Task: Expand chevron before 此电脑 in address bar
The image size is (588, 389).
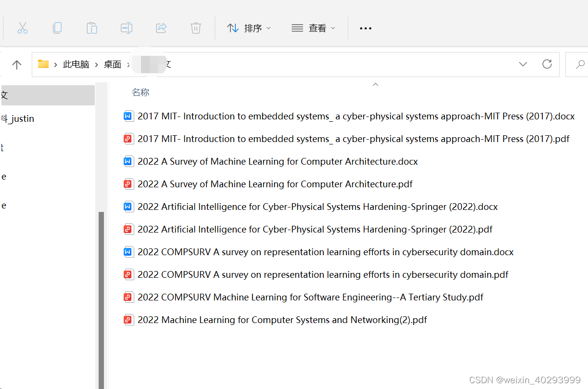Action: click(56, 65)
